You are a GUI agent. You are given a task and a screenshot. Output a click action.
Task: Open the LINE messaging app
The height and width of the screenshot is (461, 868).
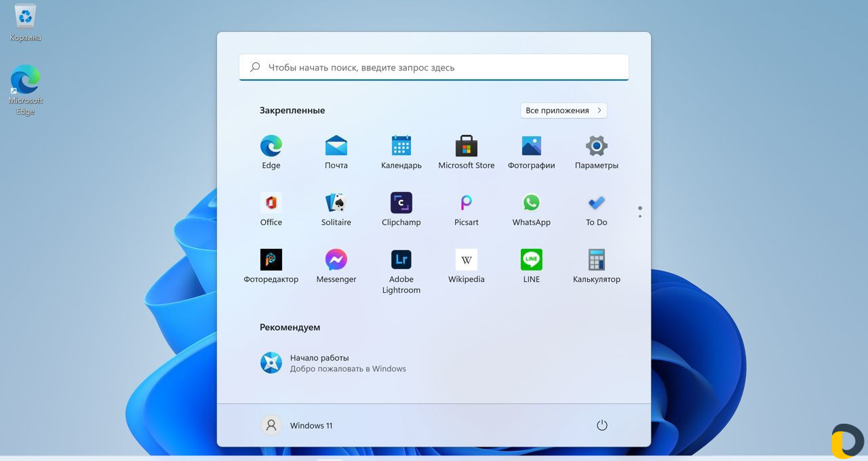pyautogui.click(x=532, y=266)
